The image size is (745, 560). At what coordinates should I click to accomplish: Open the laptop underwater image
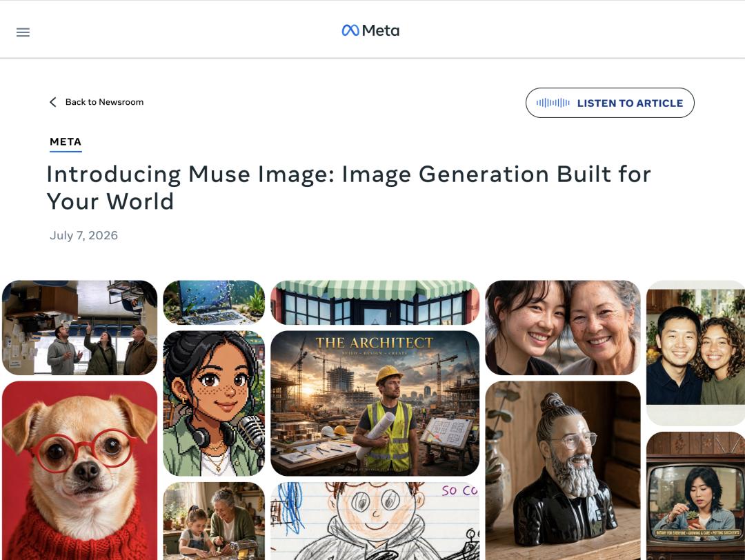[214, 302]
